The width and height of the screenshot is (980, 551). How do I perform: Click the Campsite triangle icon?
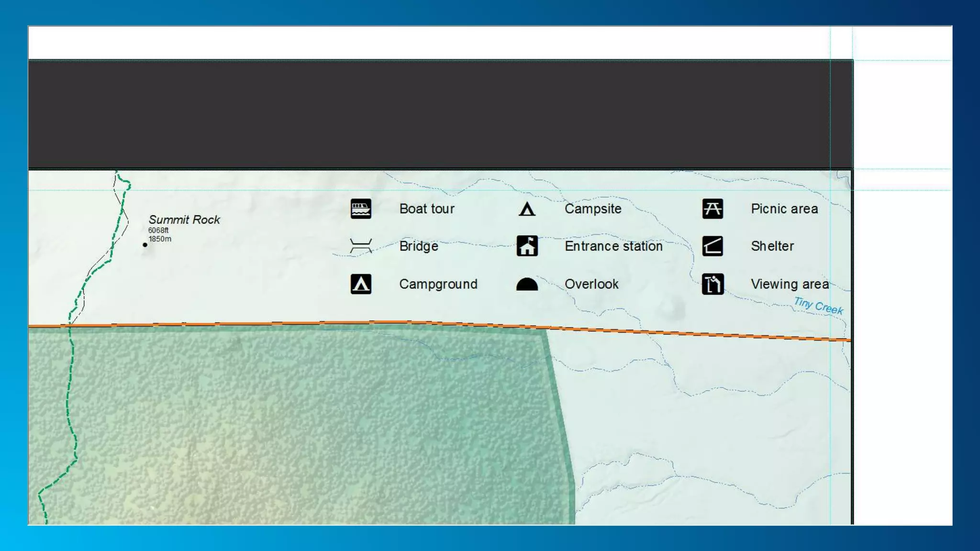tap(527, 209)
